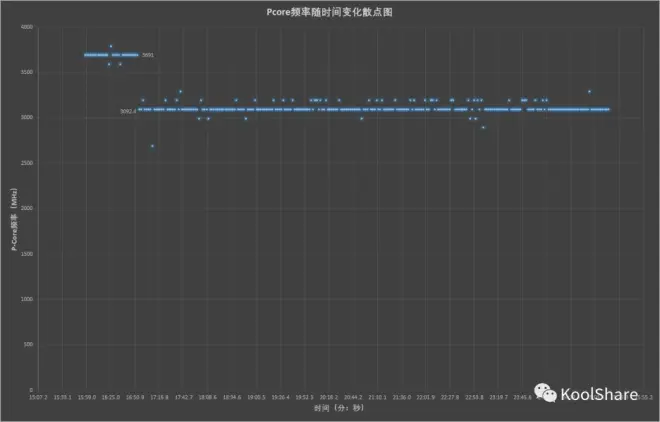The height and width of the screenshot is (422, 660).
Task: Click the 21:36.0 x-axis time label
Action: point(401,396)
